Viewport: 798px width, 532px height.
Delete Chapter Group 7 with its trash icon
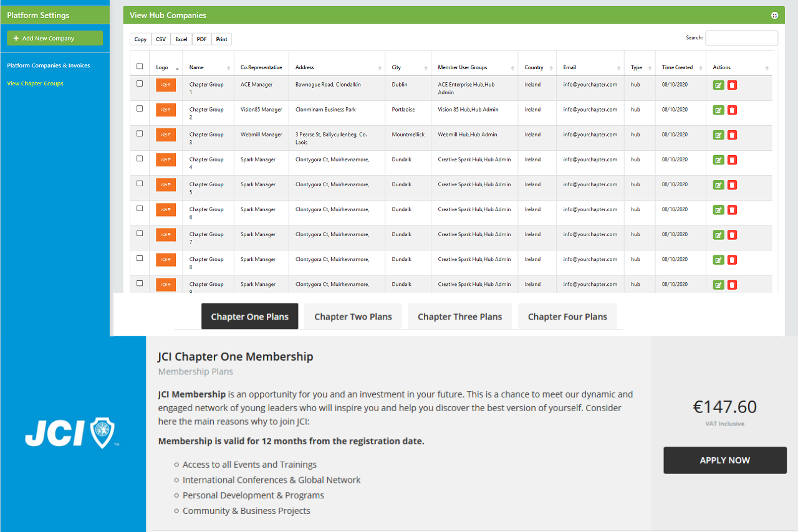(731, 235)
